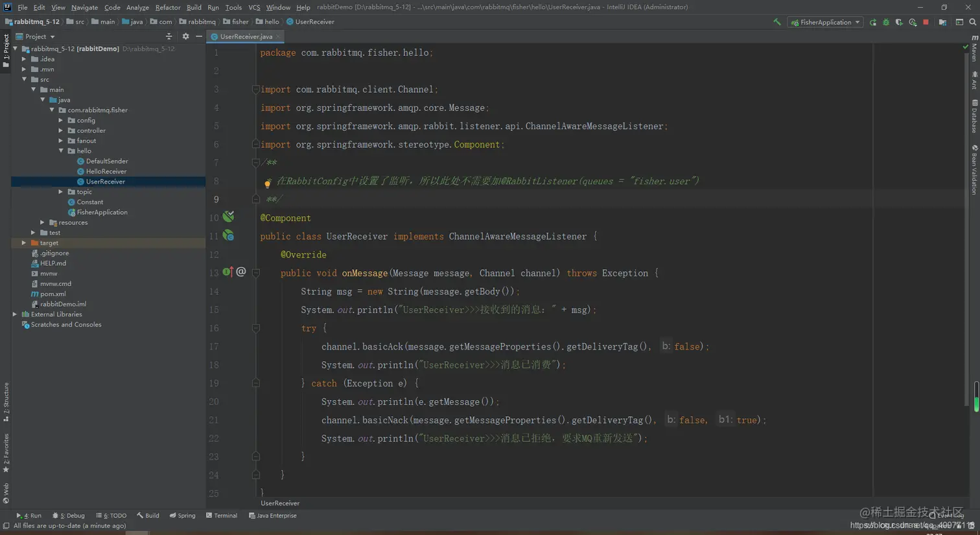Image resolution: width=980 pixels, height=535 pixels.
Task: Start debugging with the green bug icon
Action: [x=886, y=22]
